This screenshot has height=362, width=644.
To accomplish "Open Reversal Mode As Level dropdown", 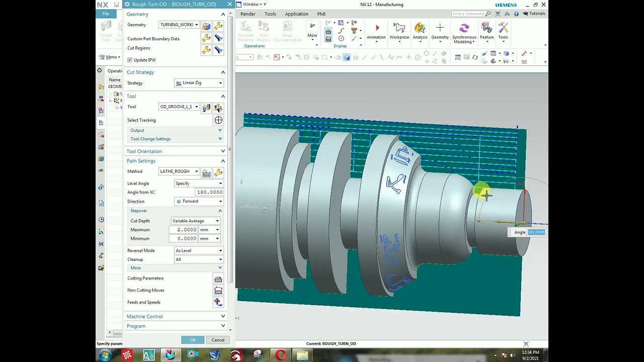I will 199,250.
